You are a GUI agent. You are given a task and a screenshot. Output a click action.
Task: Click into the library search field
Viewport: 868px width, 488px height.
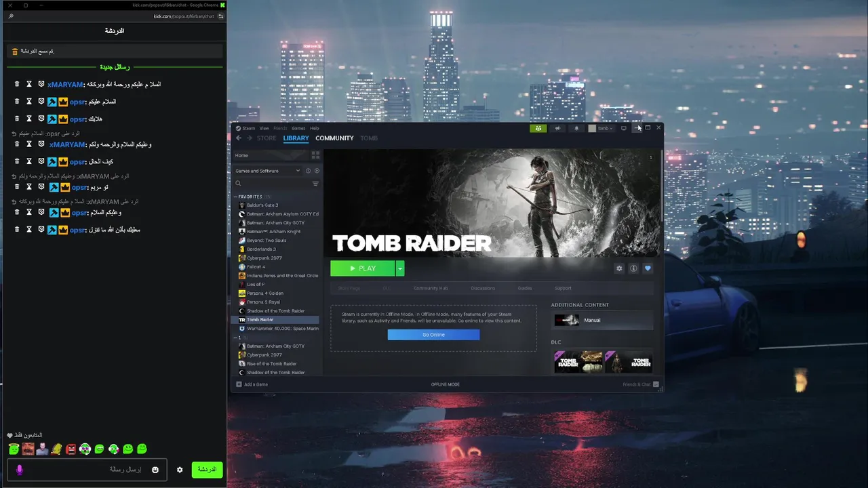tap(275, 184)
